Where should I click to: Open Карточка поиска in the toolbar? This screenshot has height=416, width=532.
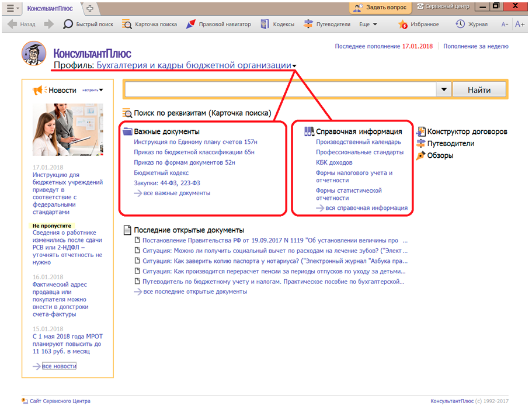point(149,25)
